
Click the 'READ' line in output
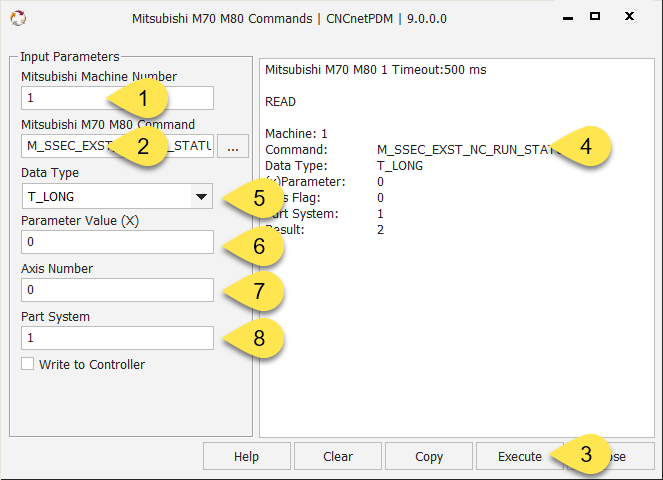pyautogui.click(x=280, y=102)
